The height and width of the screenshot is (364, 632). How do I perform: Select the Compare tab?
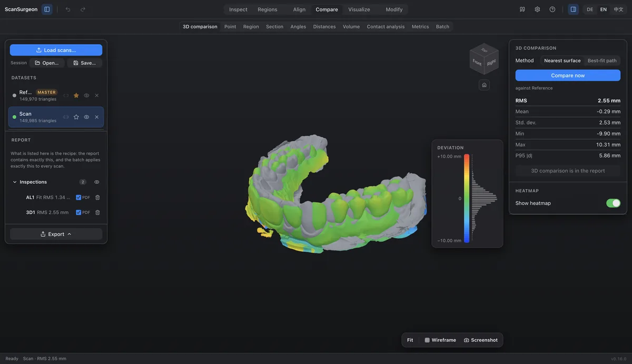[327, 9]
